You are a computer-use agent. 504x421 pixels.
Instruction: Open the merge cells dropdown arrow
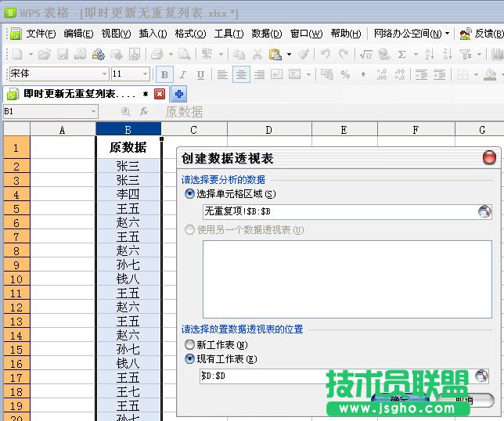[308, 74]
